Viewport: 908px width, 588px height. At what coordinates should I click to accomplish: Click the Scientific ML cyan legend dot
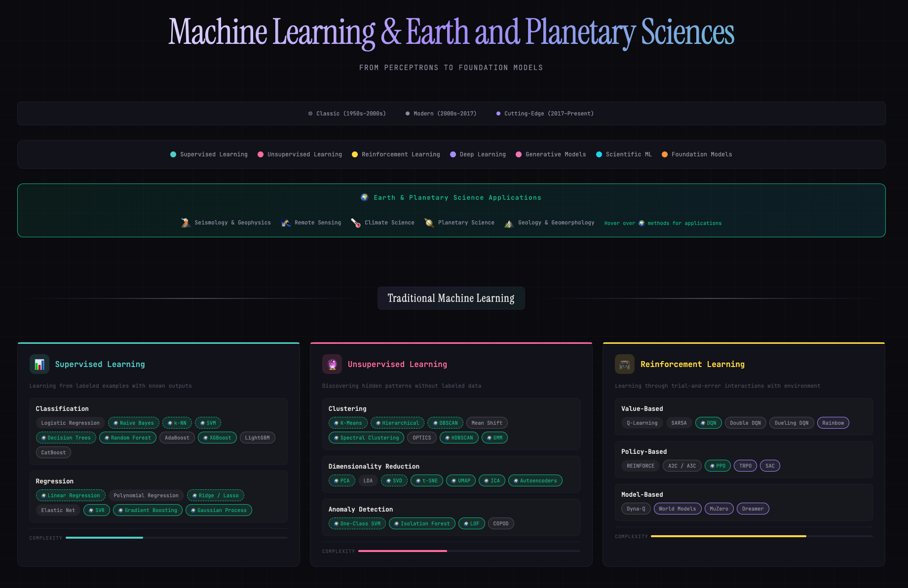coord(599,154)
